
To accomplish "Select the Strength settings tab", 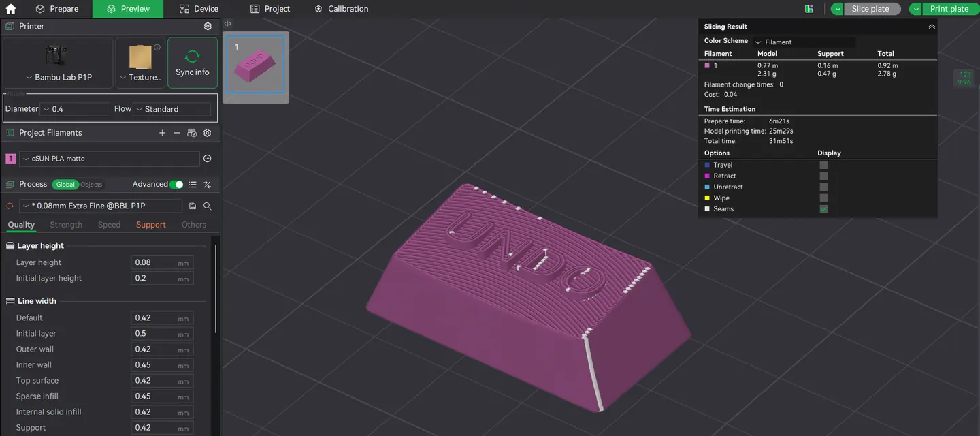I will point(66,225).
